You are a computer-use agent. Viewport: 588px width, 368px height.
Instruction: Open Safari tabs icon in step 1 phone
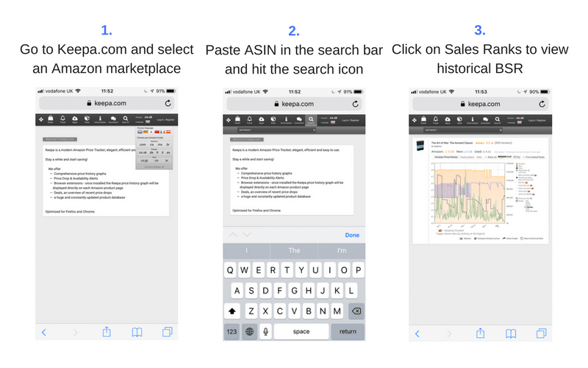(x=168, y=332)
